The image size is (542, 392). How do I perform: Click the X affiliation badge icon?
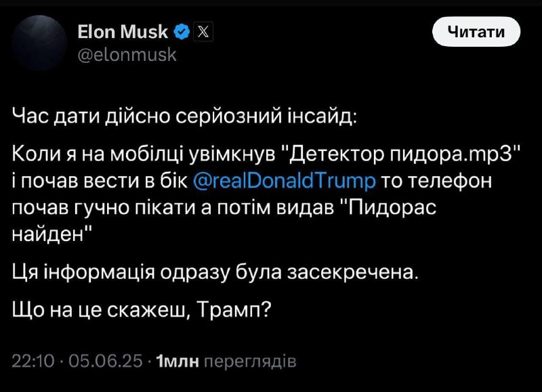[x=203, y=32]
